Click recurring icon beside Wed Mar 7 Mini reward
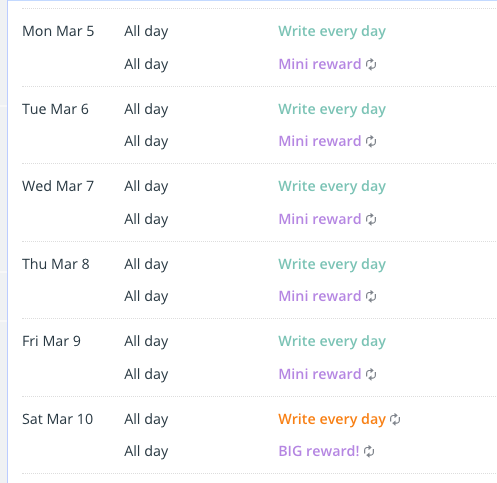This screenshot has height=483, width=497. click(371, 219)
